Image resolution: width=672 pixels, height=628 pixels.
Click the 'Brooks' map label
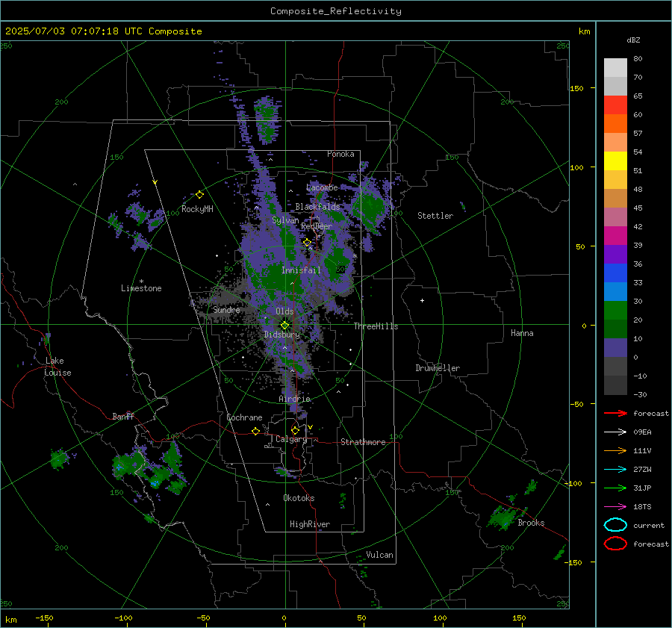(x=531, y=523)
